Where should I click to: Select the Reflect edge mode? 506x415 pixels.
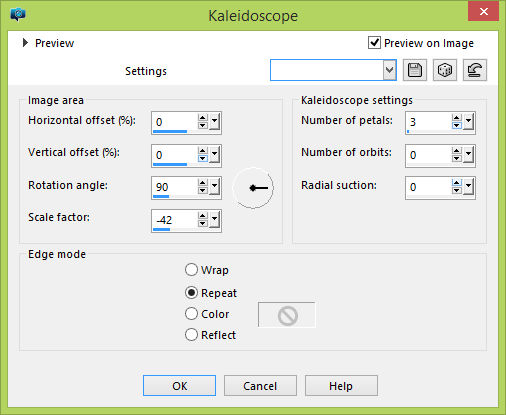coord(191,335)
